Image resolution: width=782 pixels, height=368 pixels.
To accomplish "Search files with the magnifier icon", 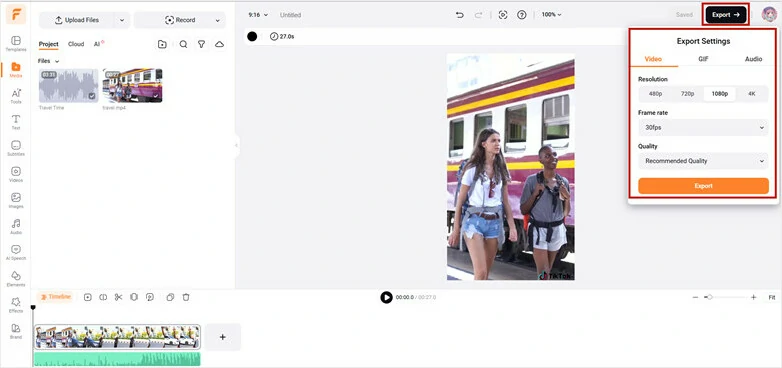I will click(x=184, y=44).
